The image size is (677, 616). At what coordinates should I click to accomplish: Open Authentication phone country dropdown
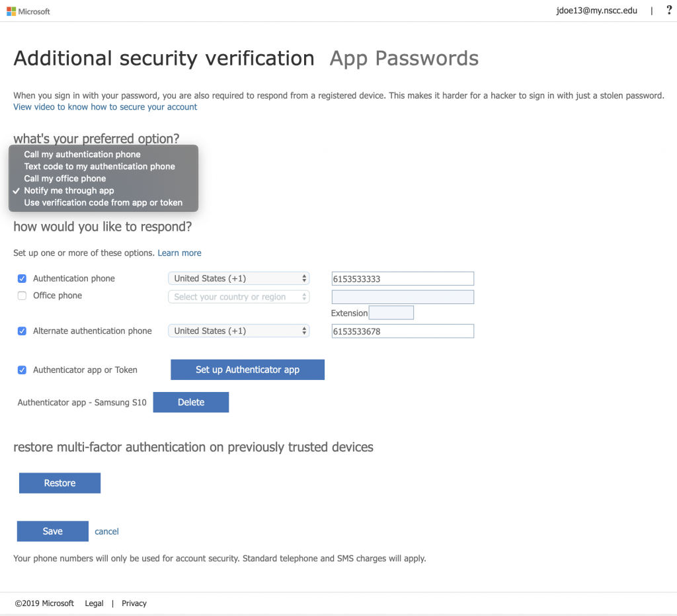tap(239, 278)
